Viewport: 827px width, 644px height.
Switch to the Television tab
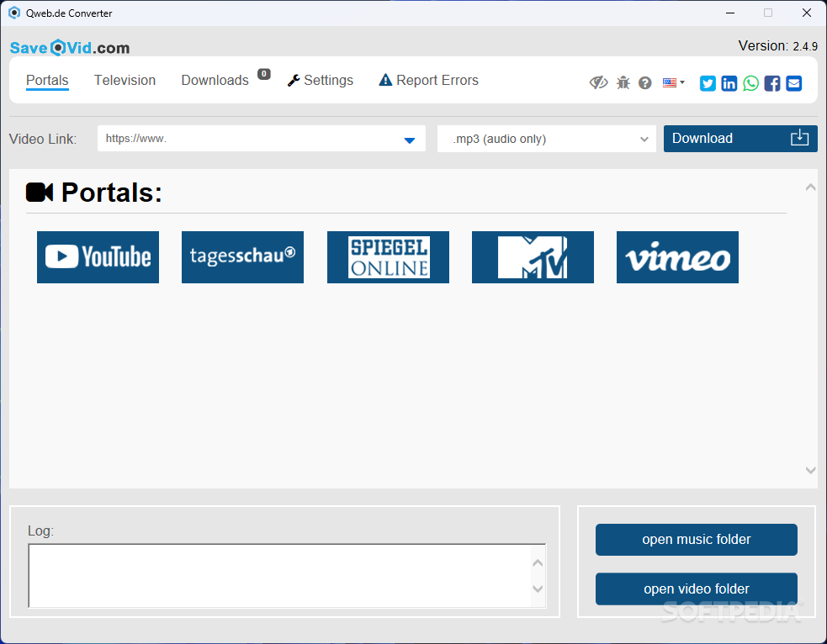click(125, 80)
